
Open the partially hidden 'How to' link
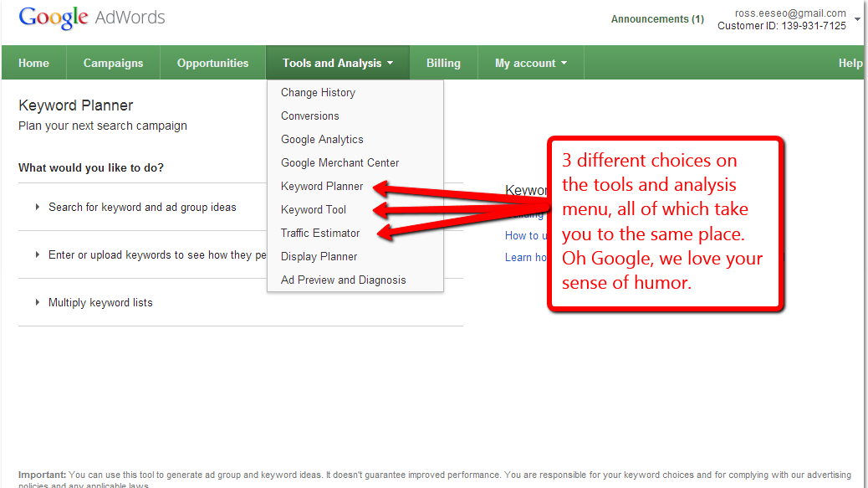pyautogui.click(x=526, y=235)
